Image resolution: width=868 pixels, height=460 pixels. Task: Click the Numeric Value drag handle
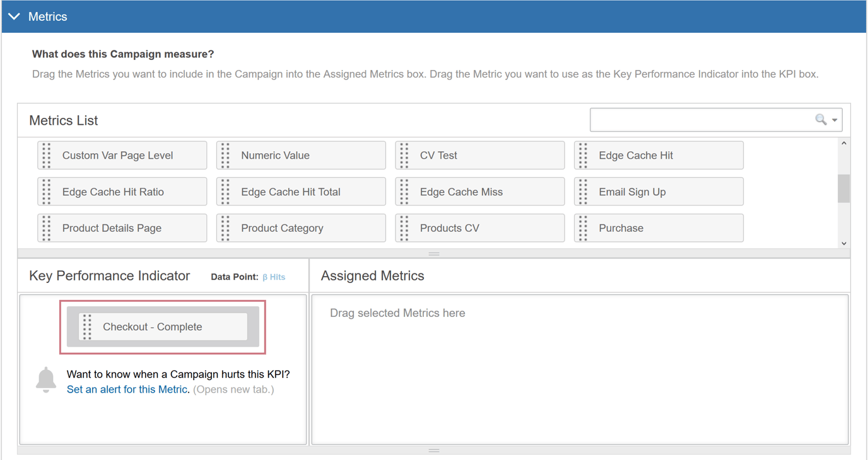click(x=226, y=156)
